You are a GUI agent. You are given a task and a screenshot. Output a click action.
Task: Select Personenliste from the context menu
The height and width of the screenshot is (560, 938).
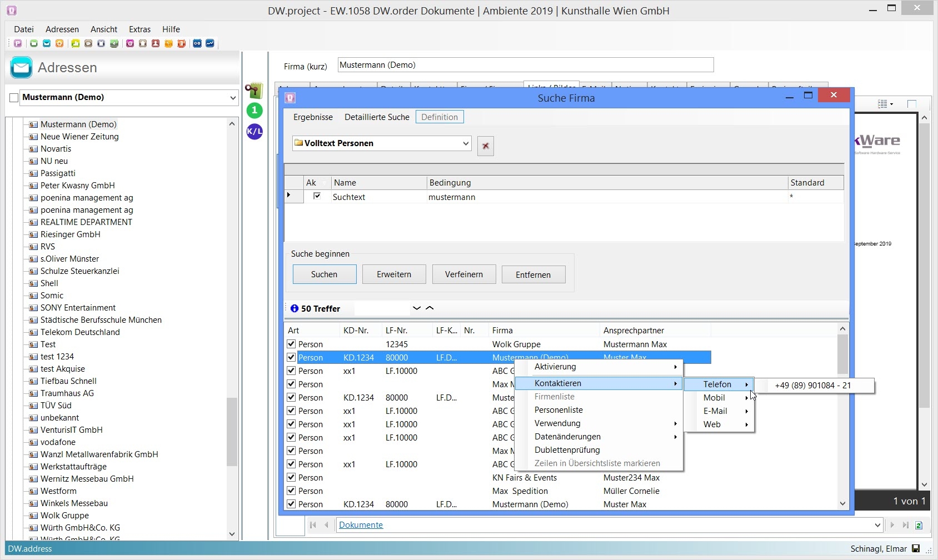click(x=558, y=410)
